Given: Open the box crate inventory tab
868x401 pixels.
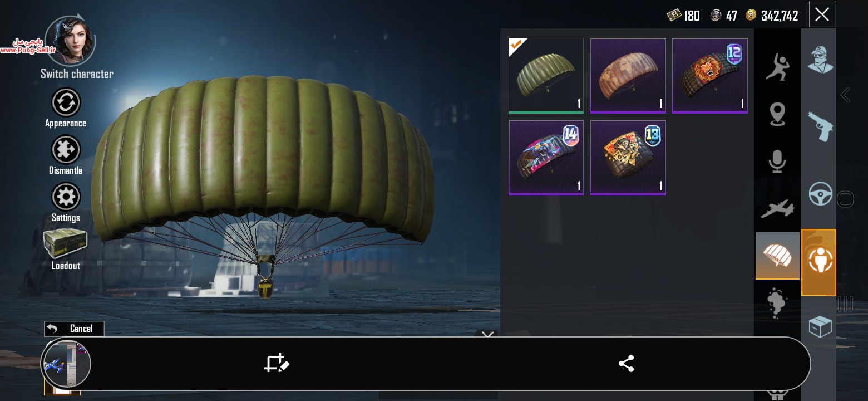Looking at the screenshot, I should click(820, 327).
